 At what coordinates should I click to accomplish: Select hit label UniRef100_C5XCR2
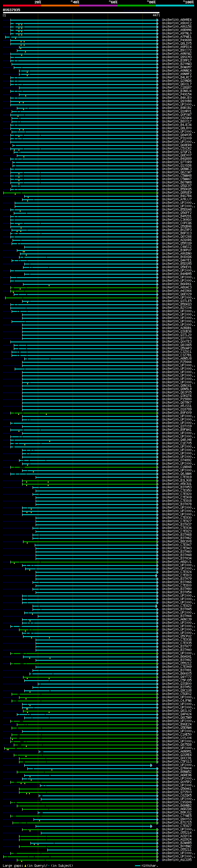point(177,149)
